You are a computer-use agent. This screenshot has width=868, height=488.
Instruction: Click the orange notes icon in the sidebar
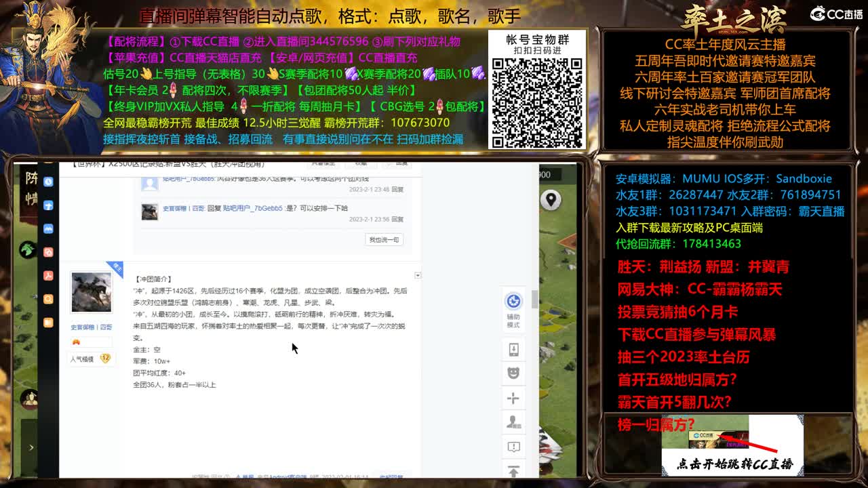pyautogui.click(x=48, y=323)
